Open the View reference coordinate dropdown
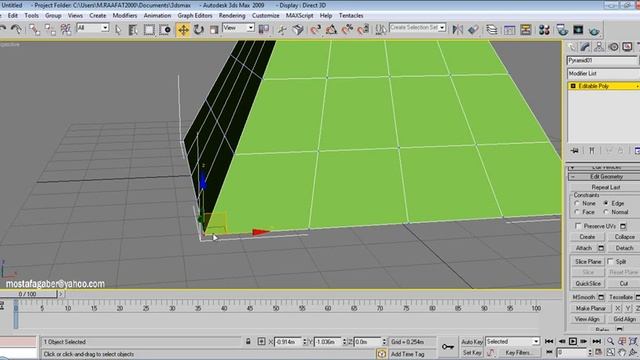640x360 pixels. [238, 28]
